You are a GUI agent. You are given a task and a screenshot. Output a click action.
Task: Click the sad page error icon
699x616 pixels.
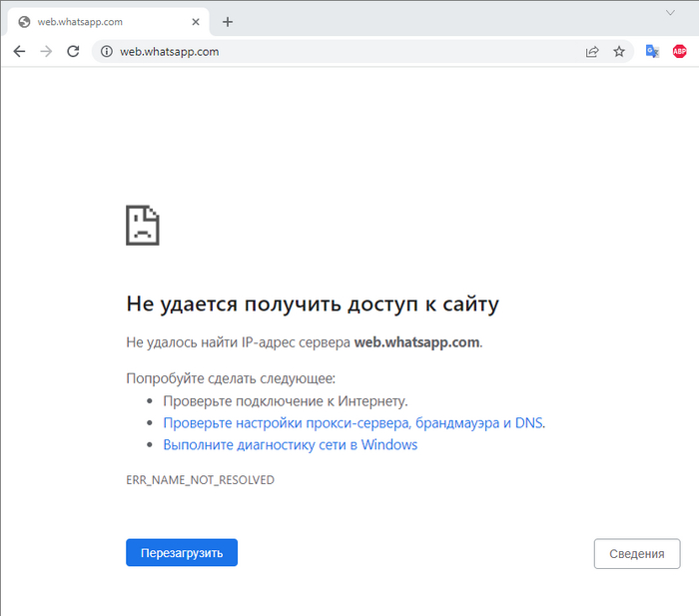[x=142, y=225]
